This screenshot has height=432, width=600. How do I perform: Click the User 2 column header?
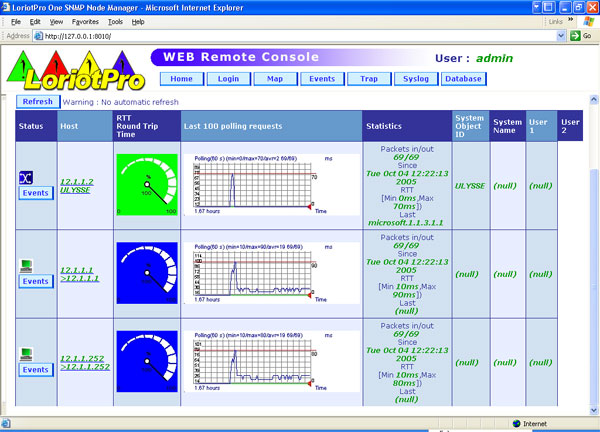click(570, 126)
